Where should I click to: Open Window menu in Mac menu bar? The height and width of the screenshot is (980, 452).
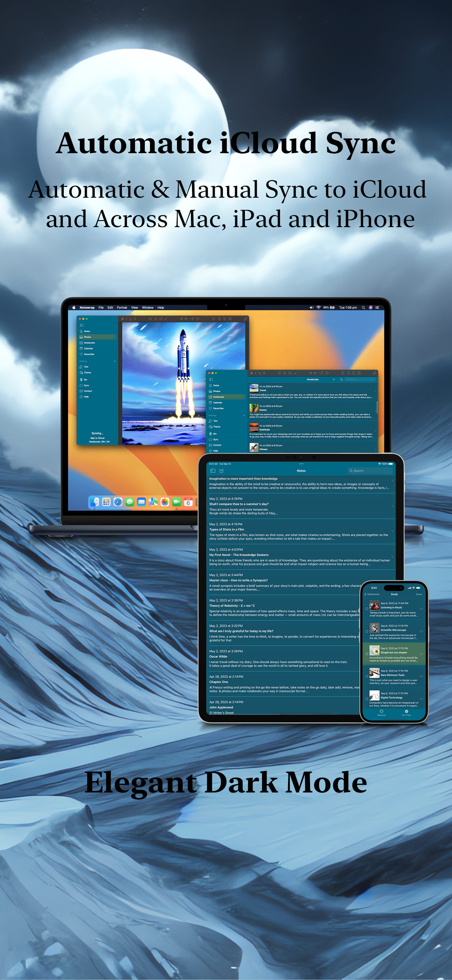tap(148, 307)
